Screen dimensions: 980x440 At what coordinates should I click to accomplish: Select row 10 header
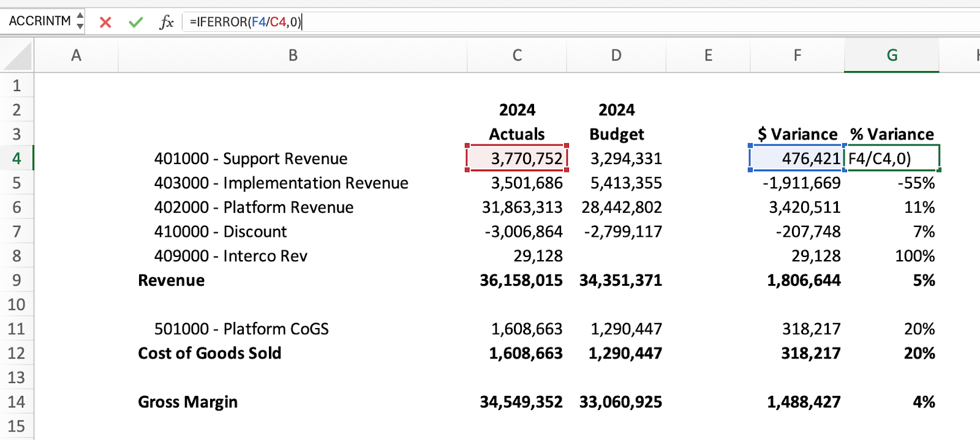coord(17,305)
